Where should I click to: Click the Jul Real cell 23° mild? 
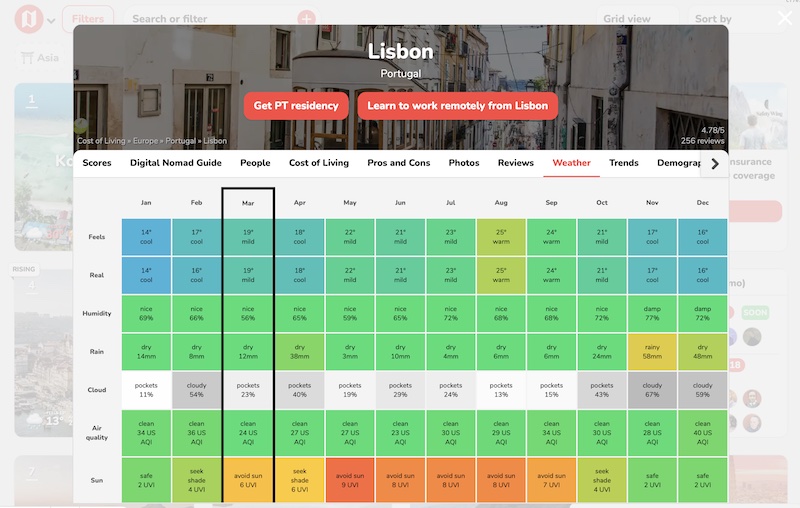click(x=451, y=275)
